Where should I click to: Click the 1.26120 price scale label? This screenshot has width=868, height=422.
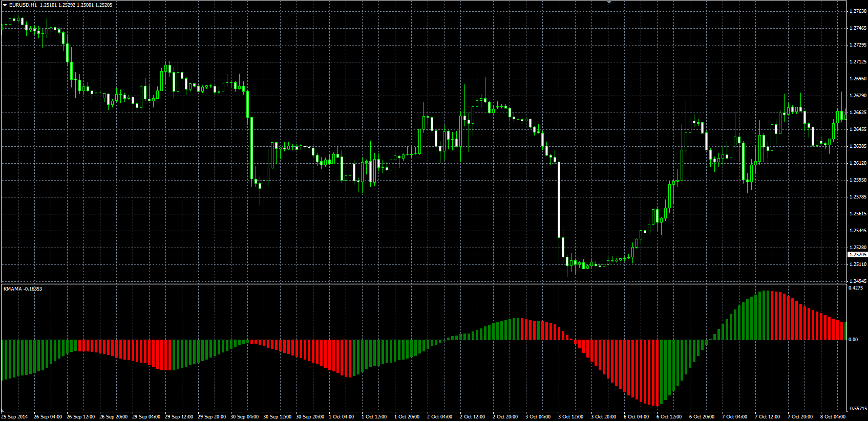[x=858, y=163]
